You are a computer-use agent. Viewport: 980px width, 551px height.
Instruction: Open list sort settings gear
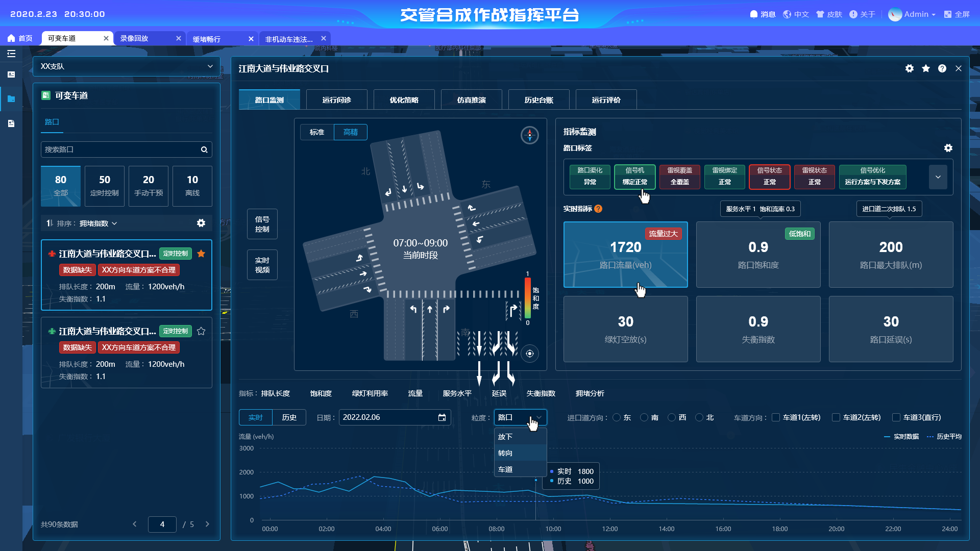click(201, 223)
